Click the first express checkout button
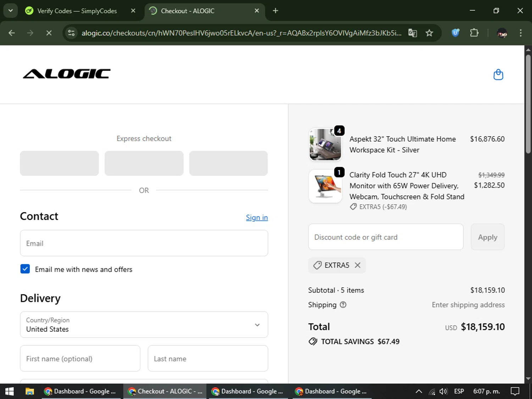Image resolution: width=532 pixels, height=399 pixels. click(x=59, y=163)
